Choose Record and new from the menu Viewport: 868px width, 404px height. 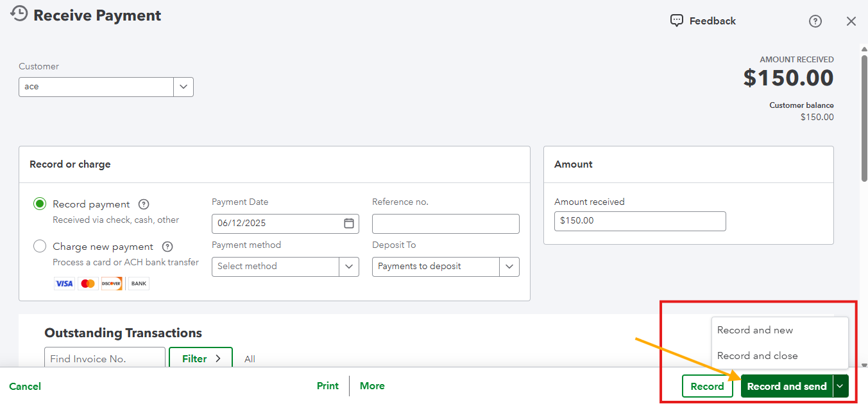pyautogui.click(x=755, y=330)
